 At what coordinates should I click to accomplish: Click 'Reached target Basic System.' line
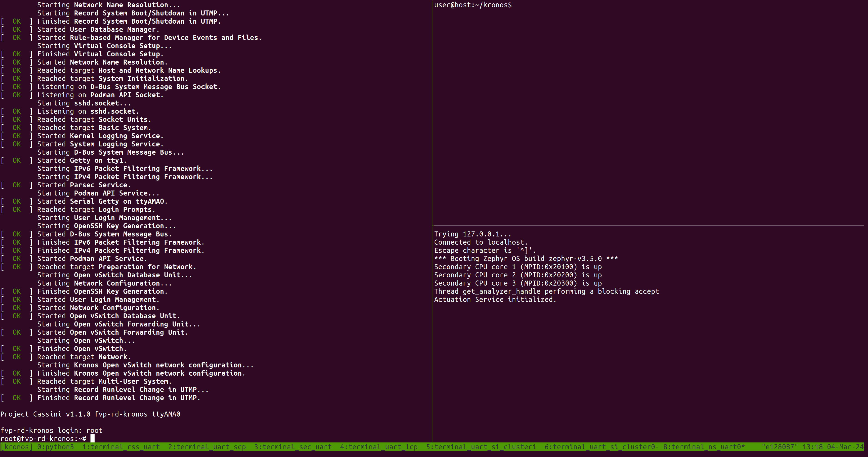coord(94,128)
